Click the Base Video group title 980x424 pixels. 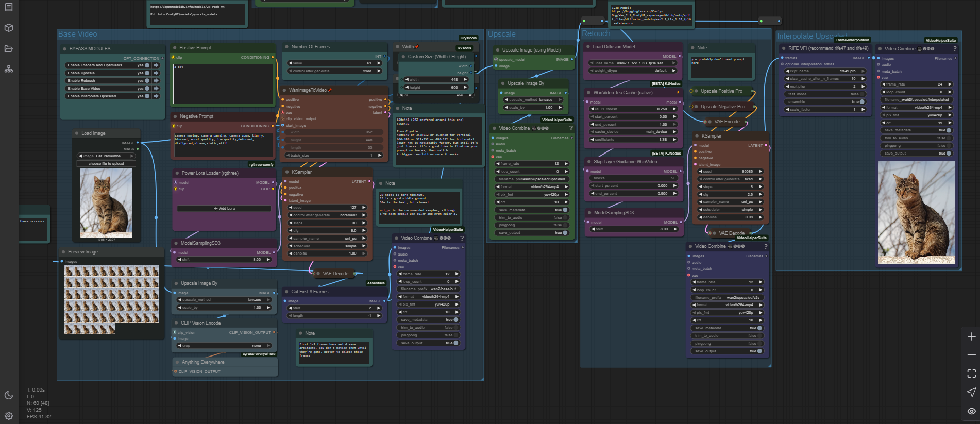coord(77,34)
